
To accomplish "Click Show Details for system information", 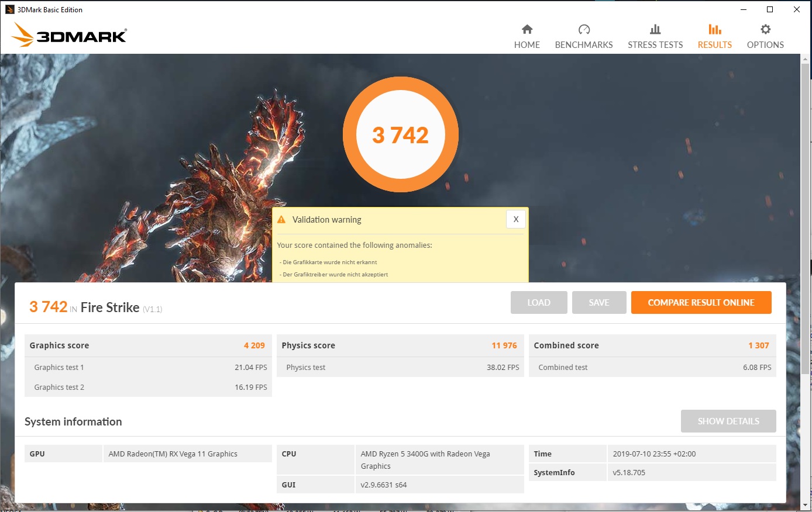I will (728, 421).
